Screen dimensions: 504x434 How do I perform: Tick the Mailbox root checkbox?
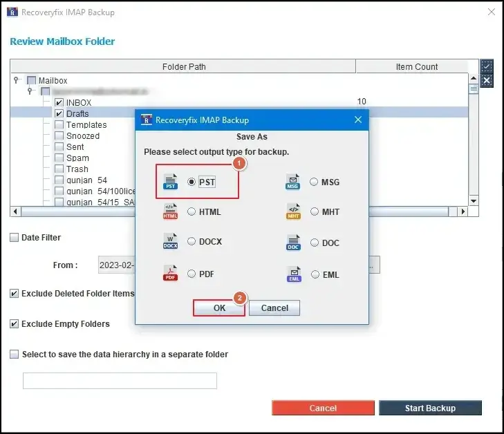31,80
